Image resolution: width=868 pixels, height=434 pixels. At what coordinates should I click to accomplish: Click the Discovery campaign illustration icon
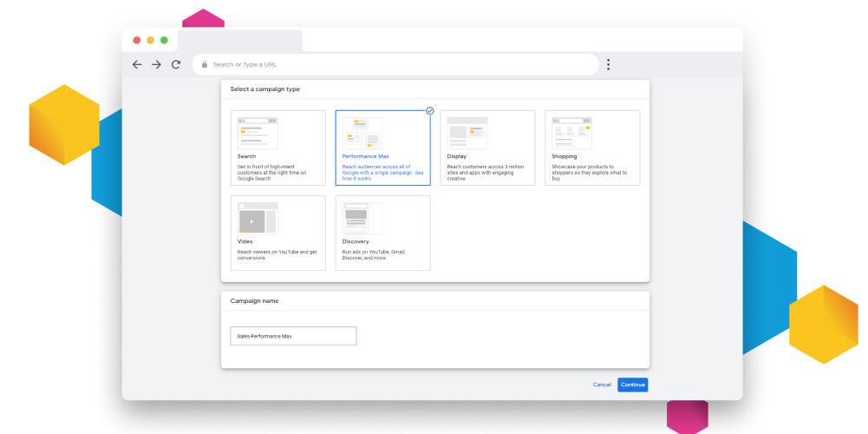coord(362,219)
